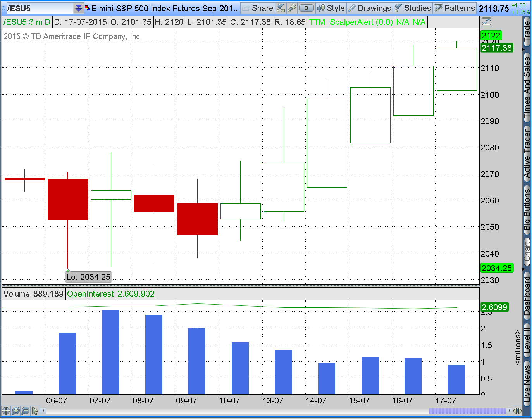532x419 pixels.
Task: Click the purple horizontal scrollbar thumb
Action: point(467,410)
